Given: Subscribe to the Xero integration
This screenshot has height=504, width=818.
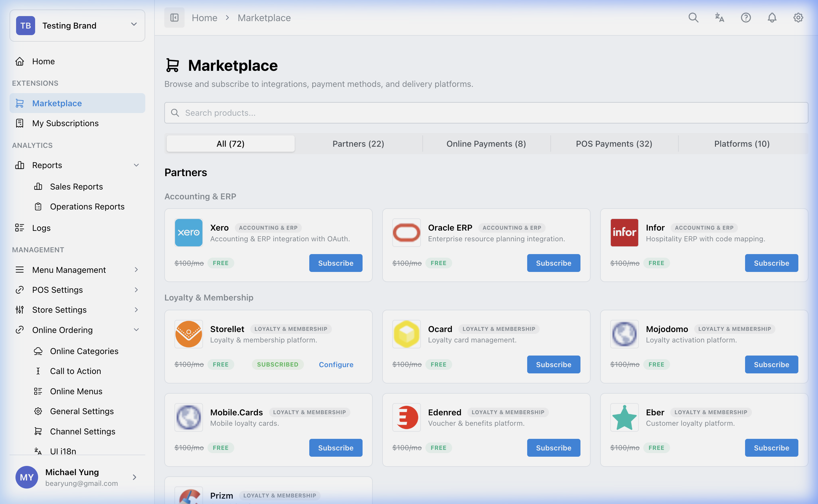Looking at the screenshot, I should [x=335, y=263].
